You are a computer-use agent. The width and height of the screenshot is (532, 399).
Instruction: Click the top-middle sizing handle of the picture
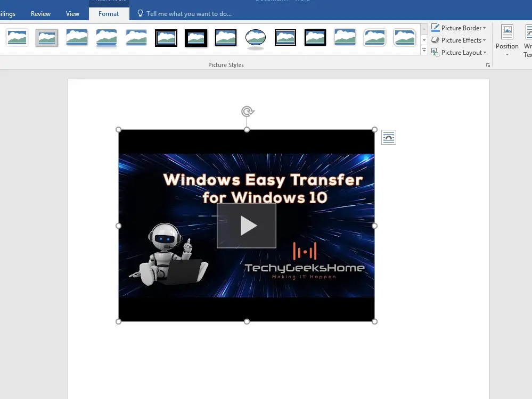click(247, 129)
